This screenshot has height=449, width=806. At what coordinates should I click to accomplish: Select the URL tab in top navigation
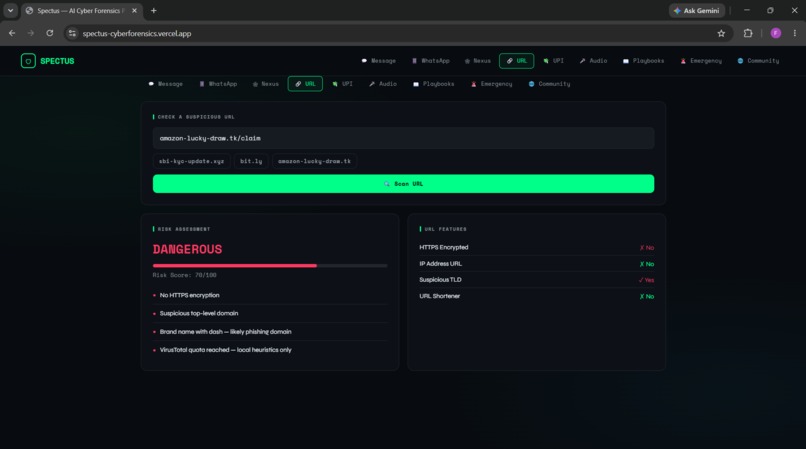516,61
